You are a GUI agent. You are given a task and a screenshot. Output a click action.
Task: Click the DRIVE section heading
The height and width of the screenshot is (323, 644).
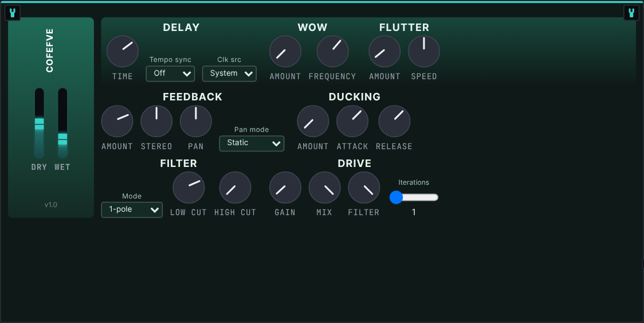(355, 164)
